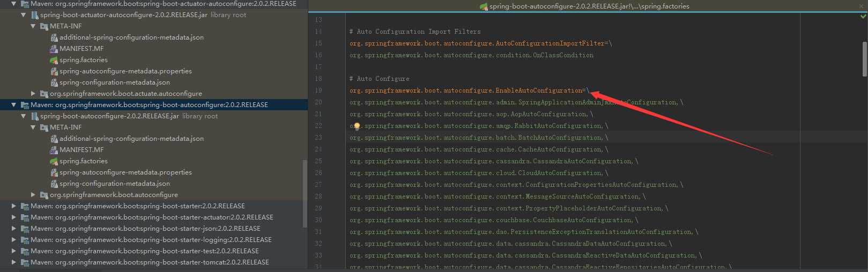This screenshot has width=868, height=272.
Task: Click jar archive icon of spring-boot-autoconfigure jar
Action: pos(34,116)
